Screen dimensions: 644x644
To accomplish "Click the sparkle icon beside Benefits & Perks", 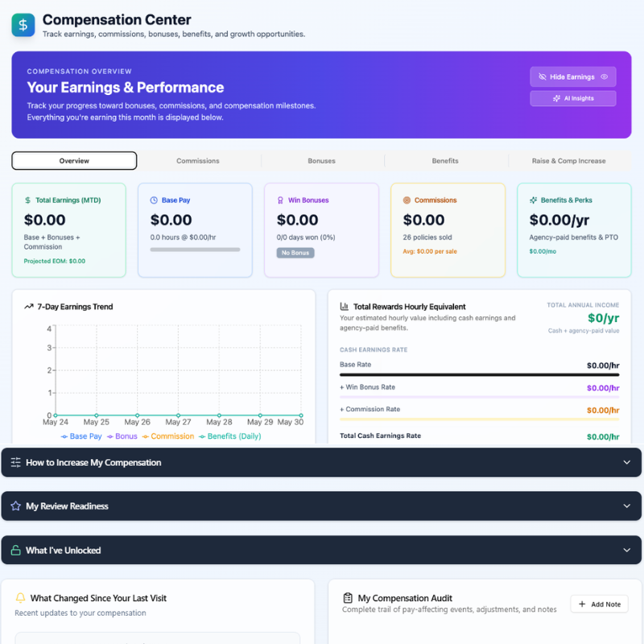I will coord(533,200).
